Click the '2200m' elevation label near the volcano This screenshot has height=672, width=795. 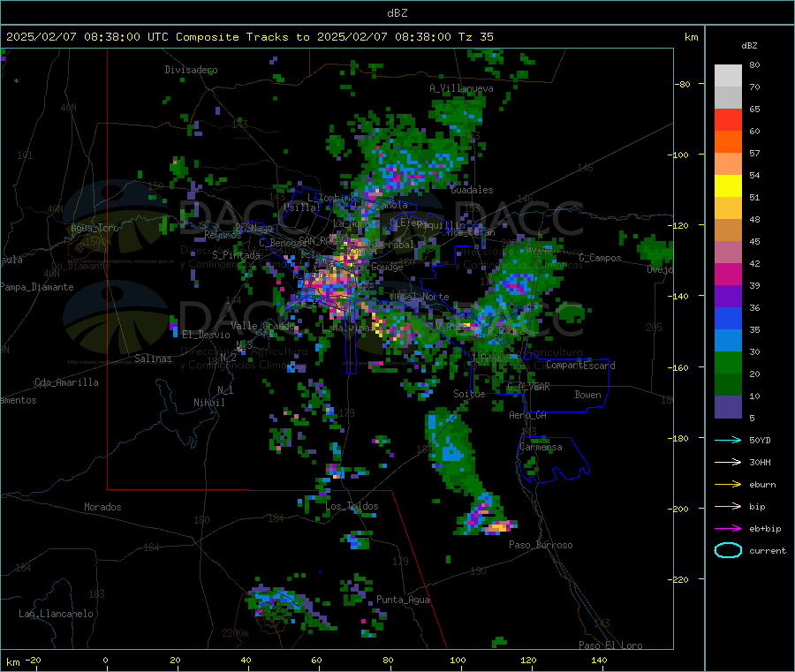pyautogui.click(x=235, y=633)
